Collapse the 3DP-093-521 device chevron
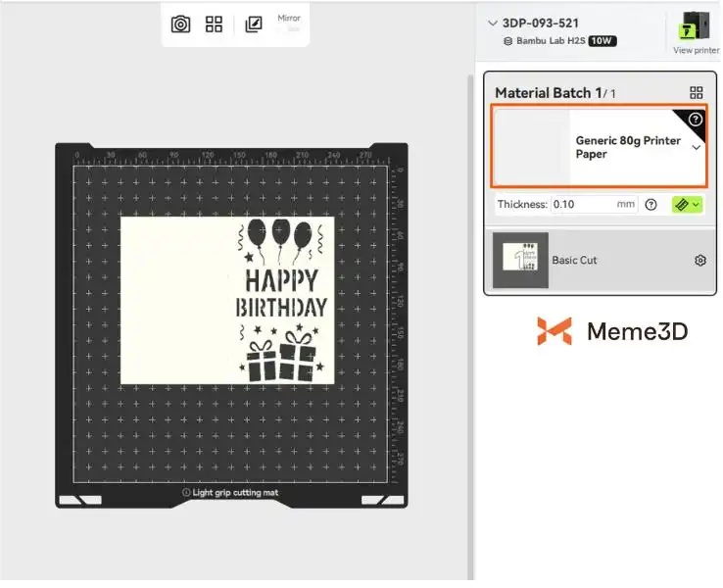 click(493, 24)
